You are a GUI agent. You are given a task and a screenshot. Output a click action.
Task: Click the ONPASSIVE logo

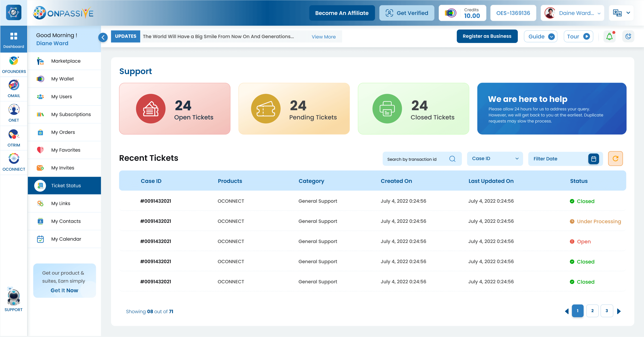(63, 13)
